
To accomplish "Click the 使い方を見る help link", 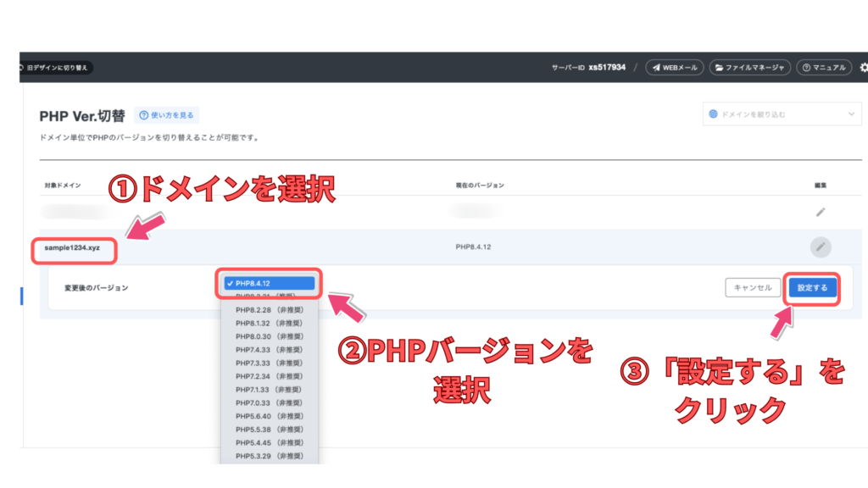I will click(166, 115).
